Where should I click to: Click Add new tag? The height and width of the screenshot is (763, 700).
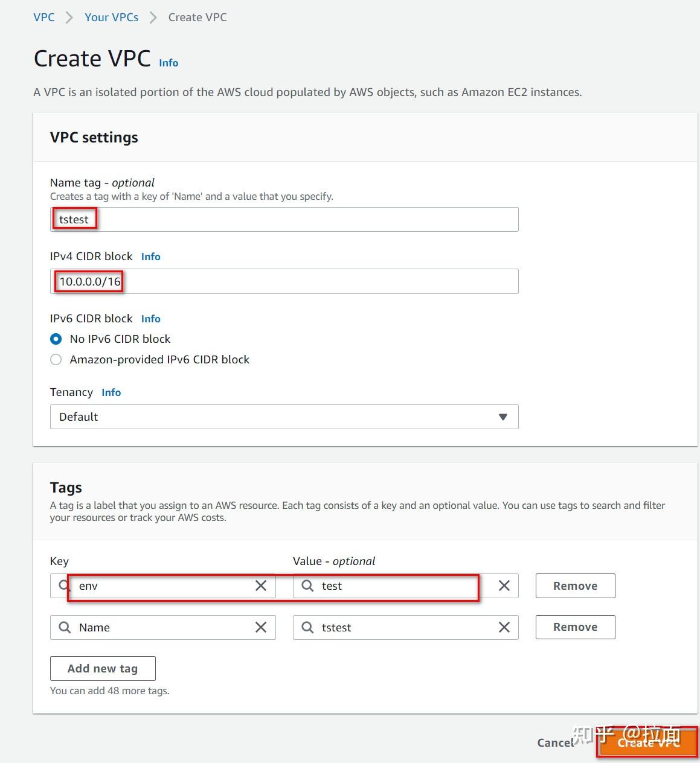(102, 668)
